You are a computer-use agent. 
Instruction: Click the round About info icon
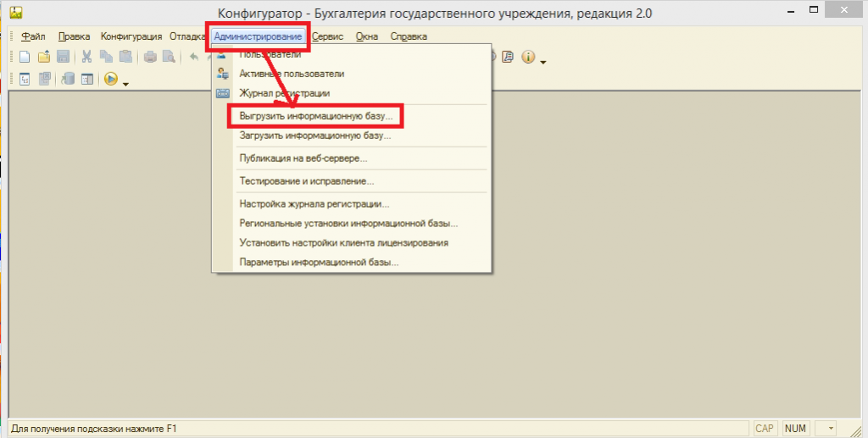point(528,58)
